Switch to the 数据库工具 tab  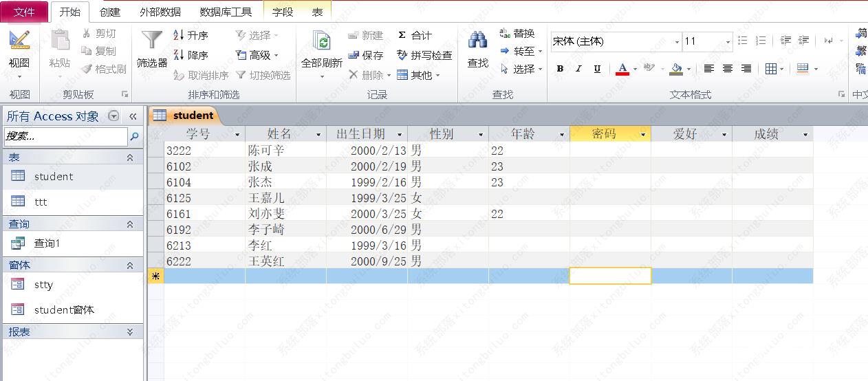click(x=226, y=12)
